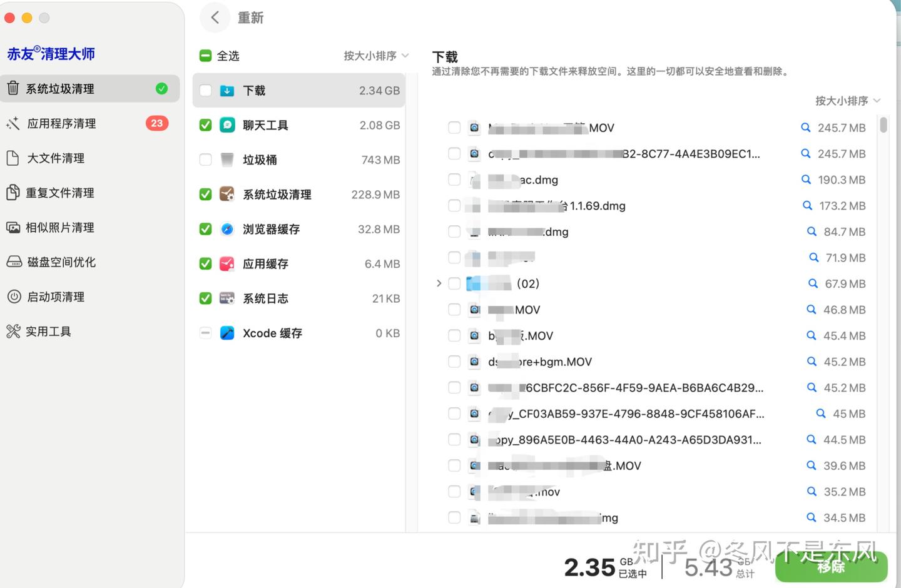901x588 pixels.
Task: Click the back arrow button
Action: [215, 18]
